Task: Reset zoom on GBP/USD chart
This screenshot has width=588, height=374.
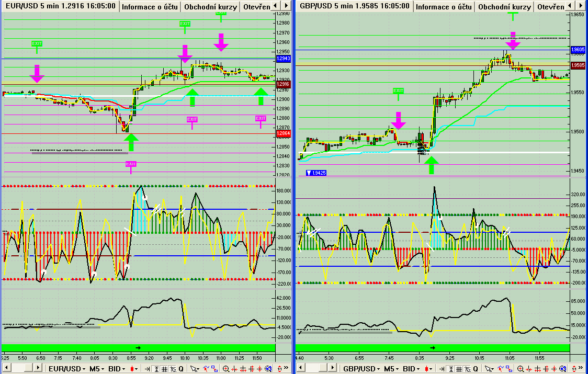Action: [562, 369]
